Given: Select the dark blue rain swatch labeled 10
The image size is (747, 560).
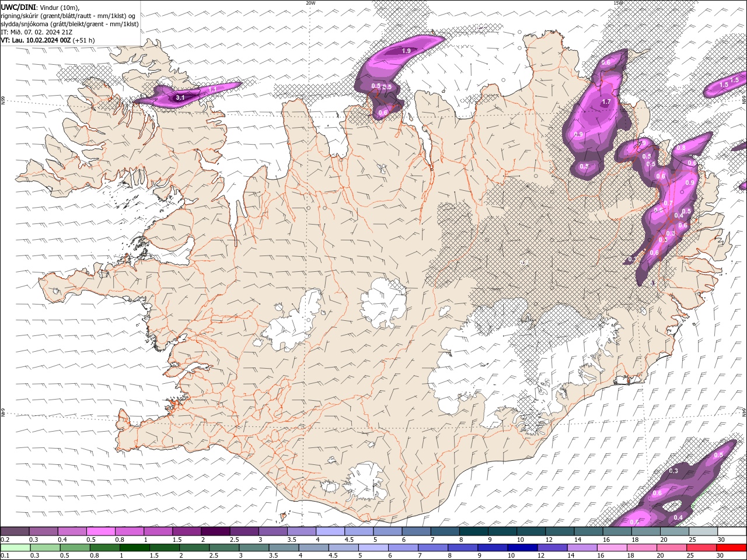Looking at the screenshot, I should [522, 548].
